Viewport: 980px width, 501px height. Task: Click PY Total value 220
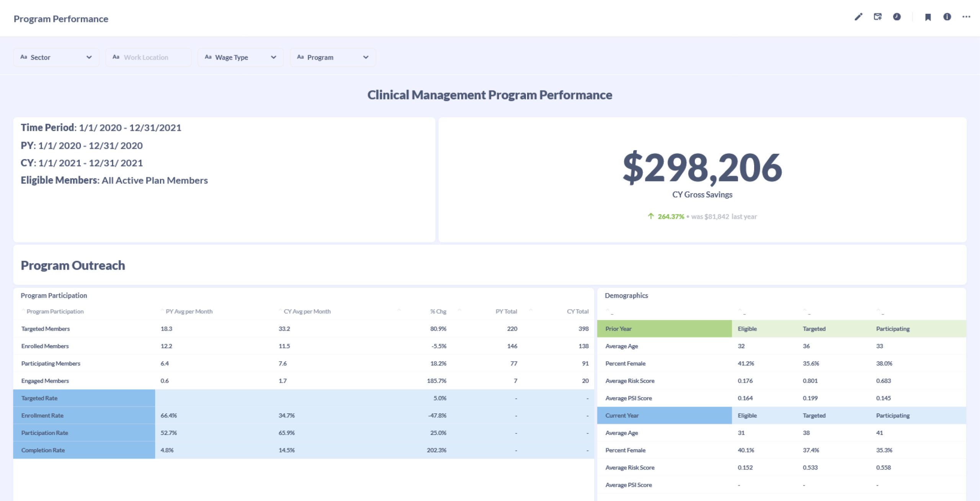click(x=512, y=329)
